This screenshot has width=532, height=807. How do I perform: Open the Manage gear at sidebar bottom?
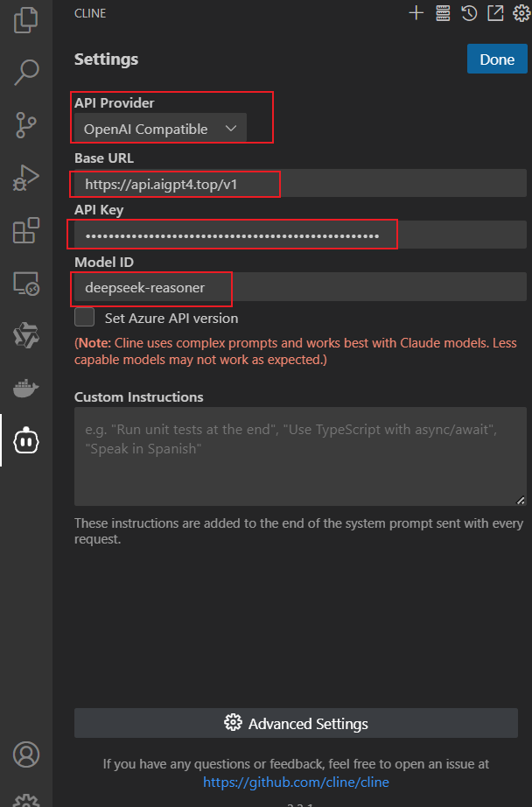coord(25,801)
